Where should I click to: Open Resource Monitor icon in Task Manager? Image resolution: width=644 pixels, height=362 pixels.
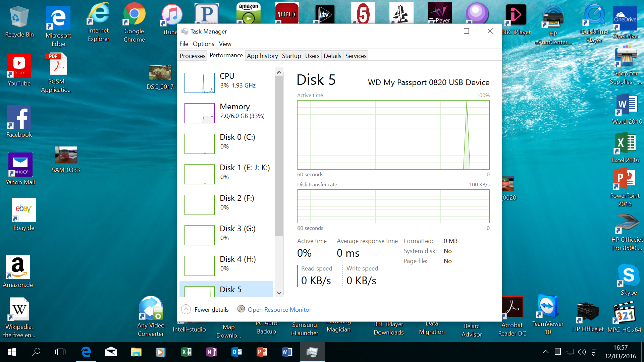click(241, 309)
